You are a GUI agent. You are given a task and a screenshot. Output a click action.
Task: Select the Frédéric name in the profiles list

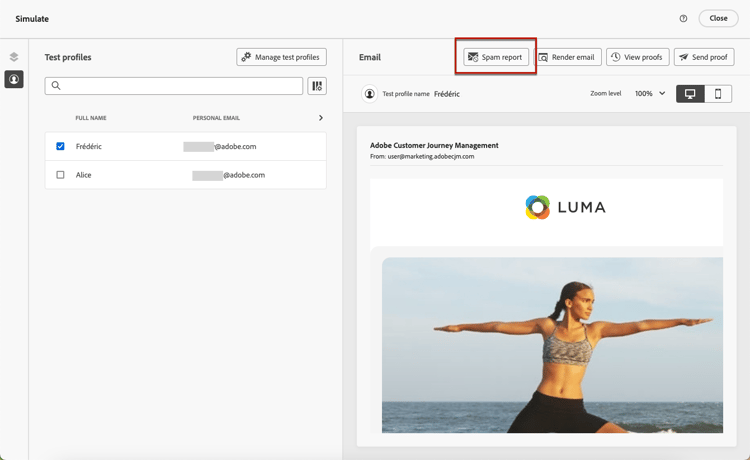[89, 146]
